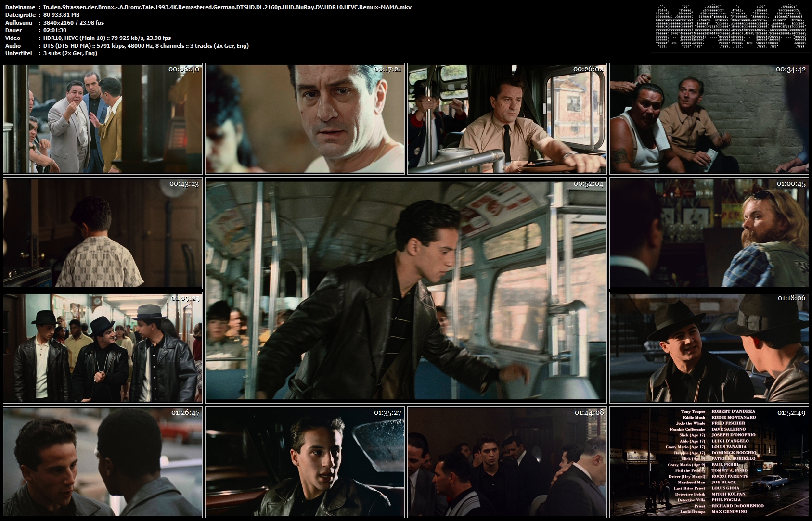
Task: Open the large center frame at 00:52:04
Action: [406, 290]
